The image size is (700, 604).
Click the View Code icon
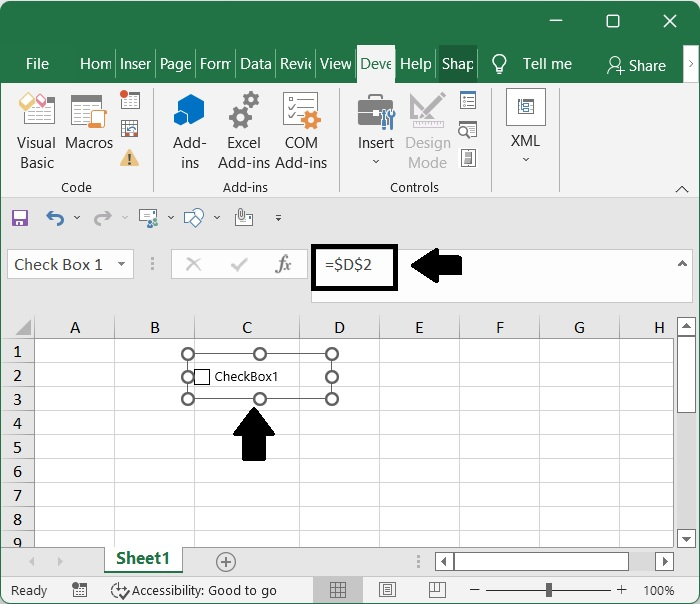coord(468,130)
